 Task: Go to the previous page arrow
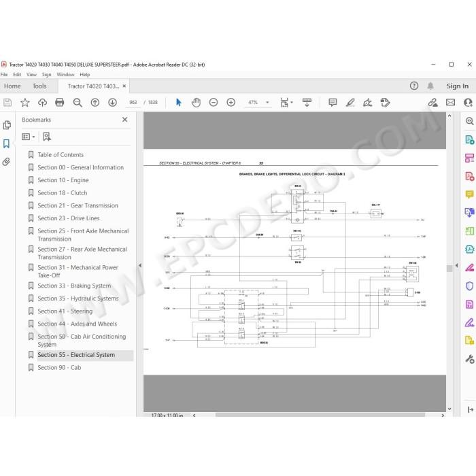point(95,103)
